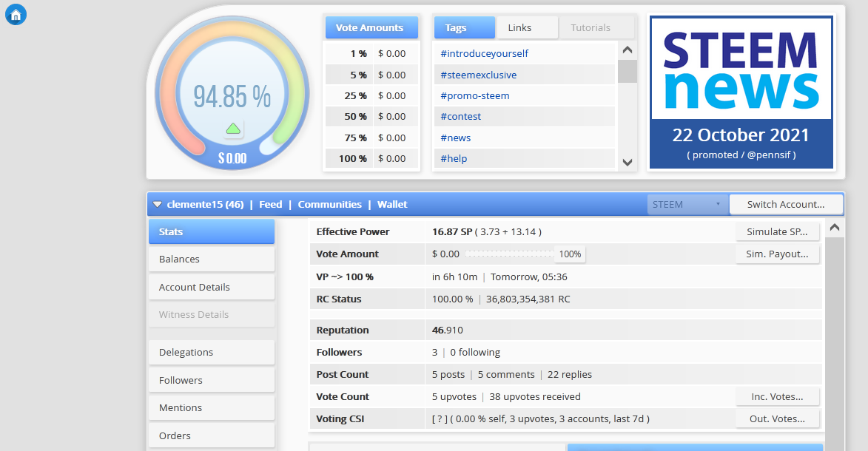Screen dimensions: 868x451
Task: Open the Feed link
Action: coord(270,204)
